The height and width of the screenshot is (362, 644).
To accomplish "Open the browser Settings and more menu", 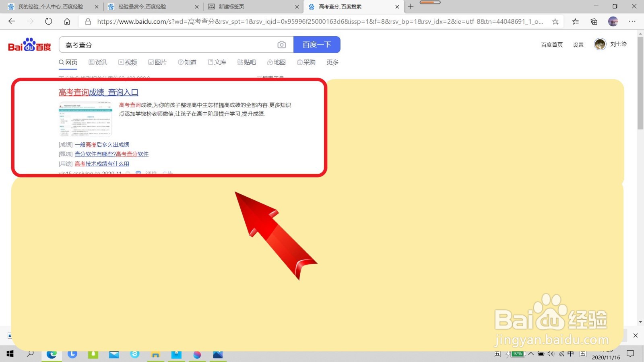I will click(632, 22).
